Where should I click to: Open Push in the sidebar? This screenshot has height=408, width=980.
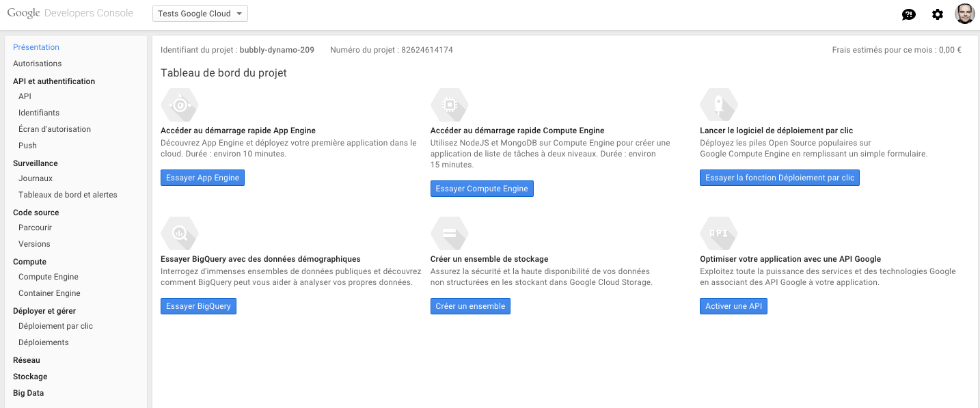27,146
